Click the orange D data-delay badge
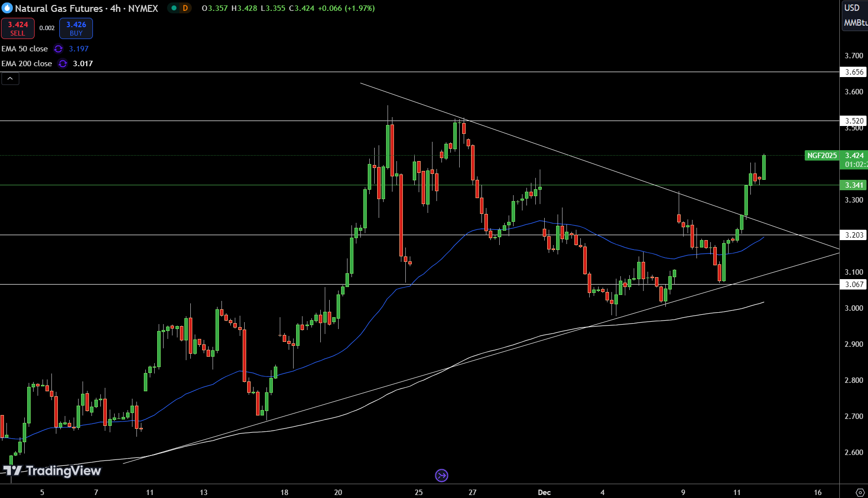Screen dimensions: 868x498 pyautogui.click(x=185, y=8)
